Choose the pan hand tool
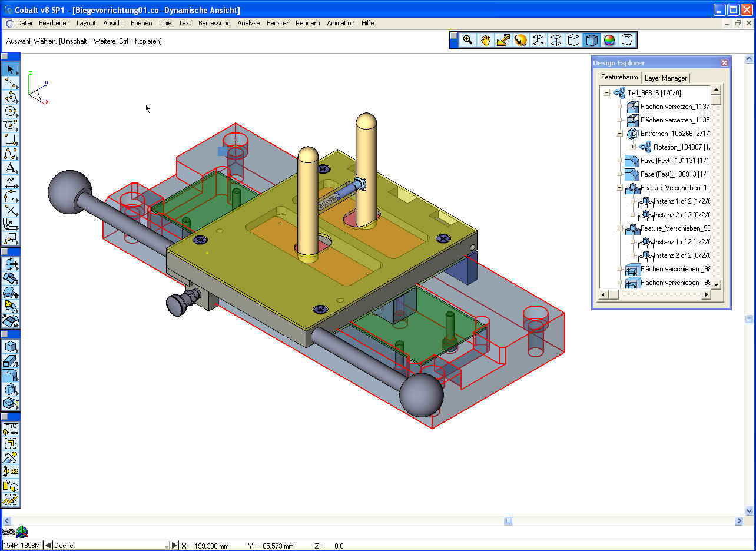756x551 pixels. [485, 40]
